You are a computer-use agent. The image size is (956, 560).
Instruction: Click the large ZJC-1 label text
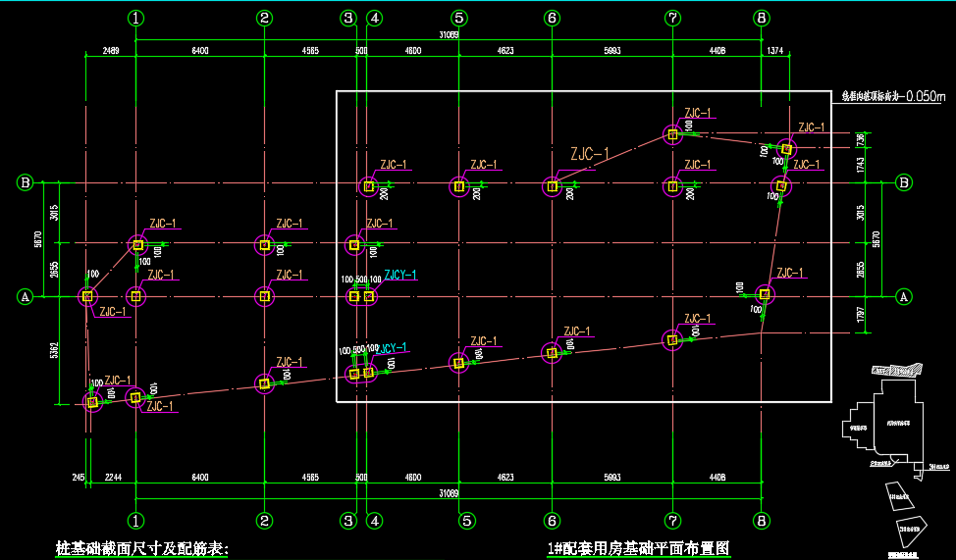[589, 154]
